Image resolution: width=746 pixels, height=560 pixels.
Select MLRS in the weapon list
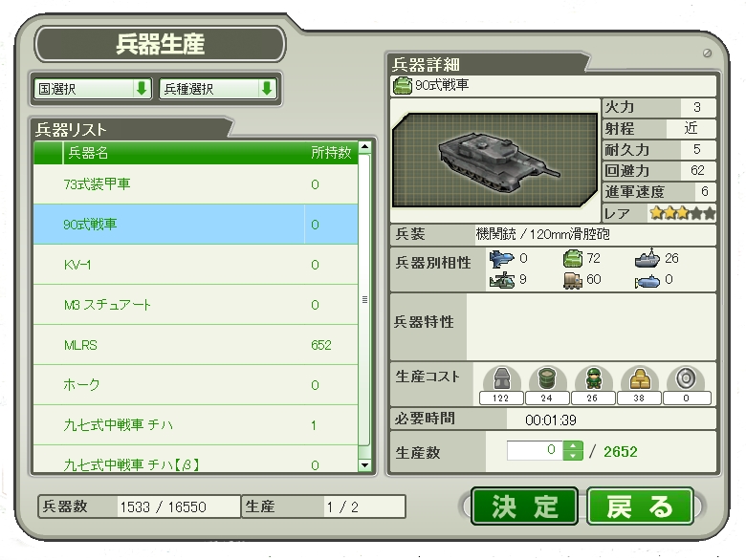pos(195,345)
